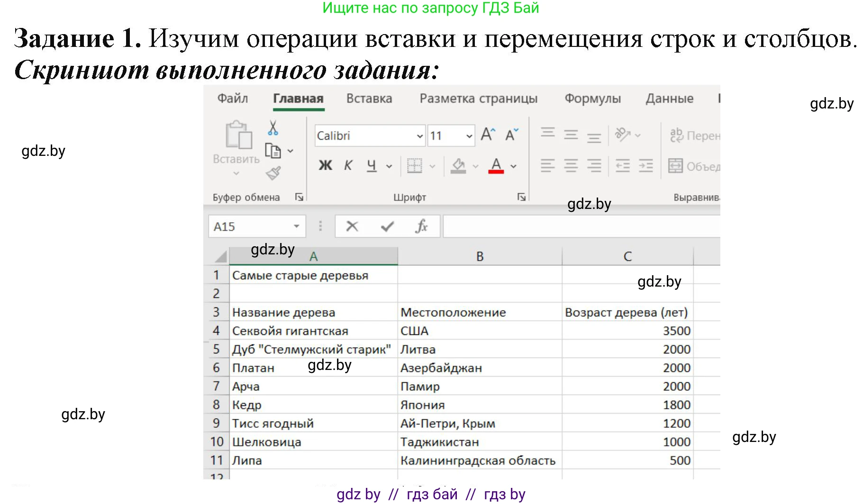Switch to the Формулы ribbon tab
Screen dimensions: 863x504
tap(592, 99)
